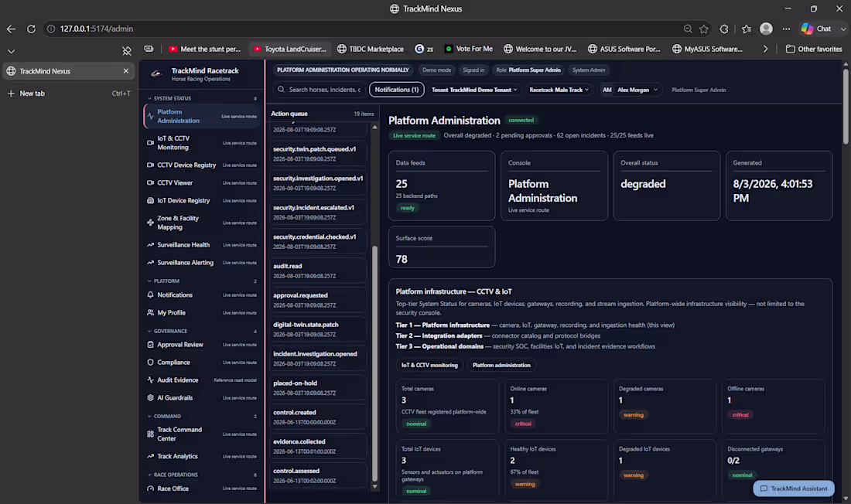Click the Search horses, incidents field

pyautogui.click(x=320, y=90)
